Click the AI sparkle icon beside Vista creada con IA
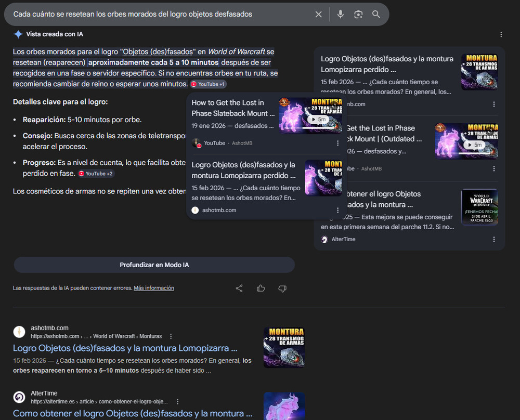Screen dimensions: 520x420 point(18,34)
